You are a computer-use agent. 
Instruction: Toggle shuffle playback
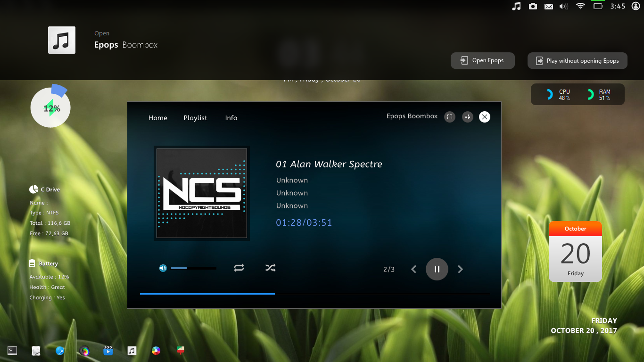[270, 268]
